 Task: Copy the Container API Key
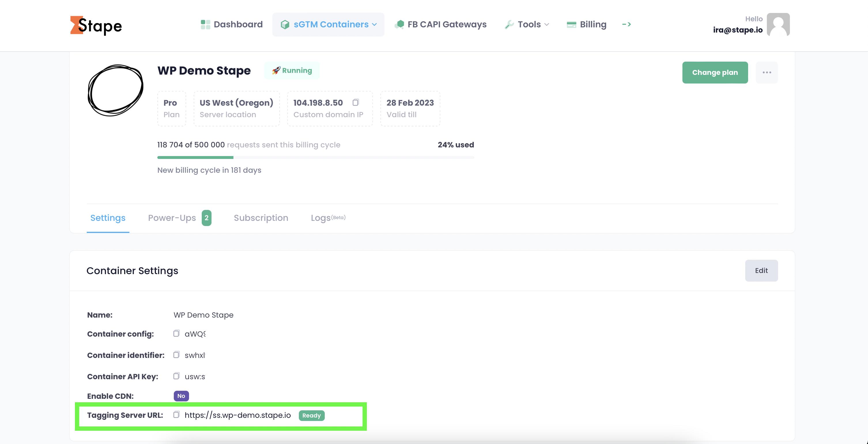pyautogui.click(x=176, y=376)
